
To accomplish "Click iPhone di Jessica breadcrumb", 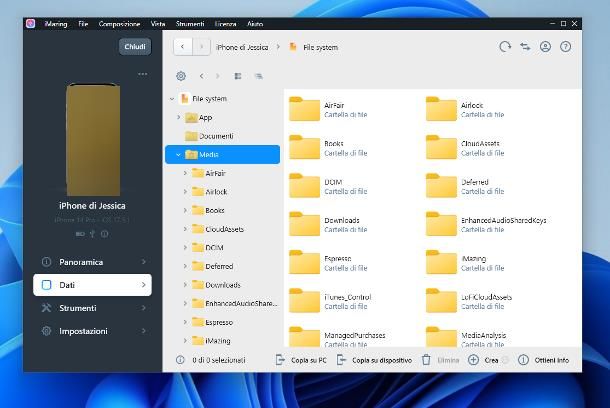I will coord(242,47).
